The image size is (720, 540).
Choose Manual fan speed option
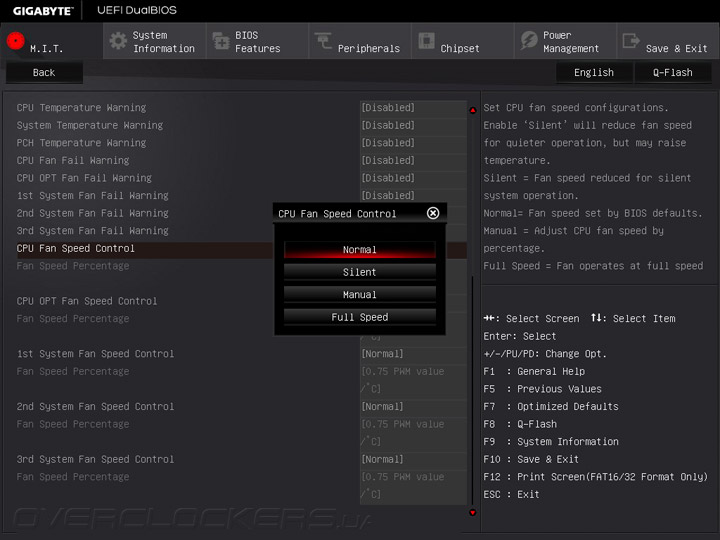(x=360, y=295)
